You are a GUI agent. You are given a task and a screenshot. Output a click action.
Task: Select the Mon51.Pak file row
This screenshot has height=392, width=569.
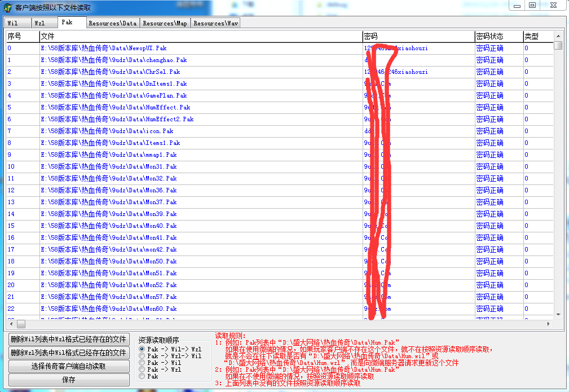tap(279, 274)
